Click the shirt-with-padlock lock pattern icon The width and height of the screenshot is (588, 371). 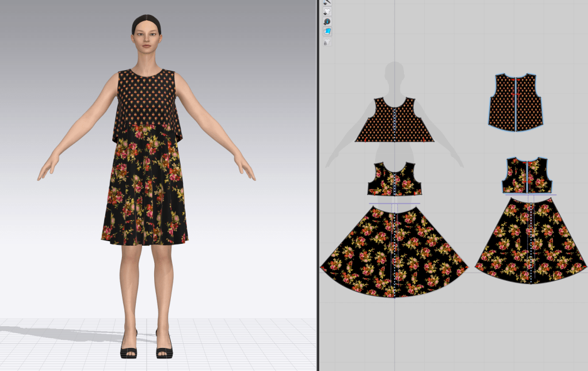pyautogui.click(x=326, y=43)
